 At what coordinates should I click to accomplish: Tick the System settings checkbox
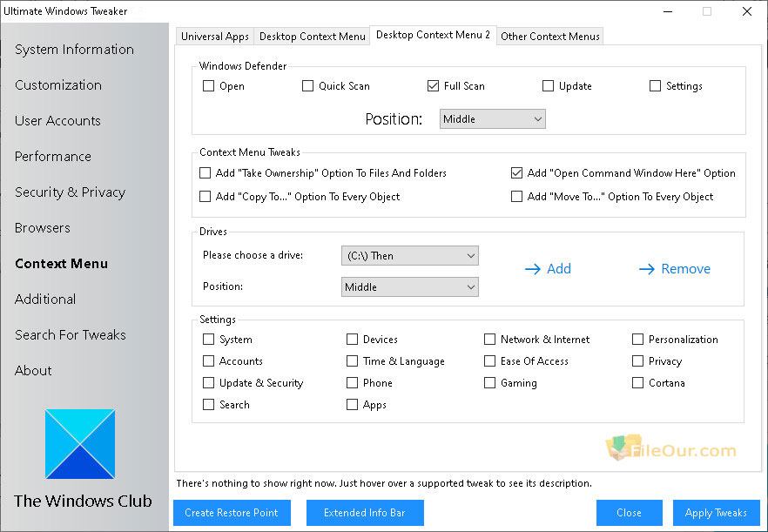point(209,340)
